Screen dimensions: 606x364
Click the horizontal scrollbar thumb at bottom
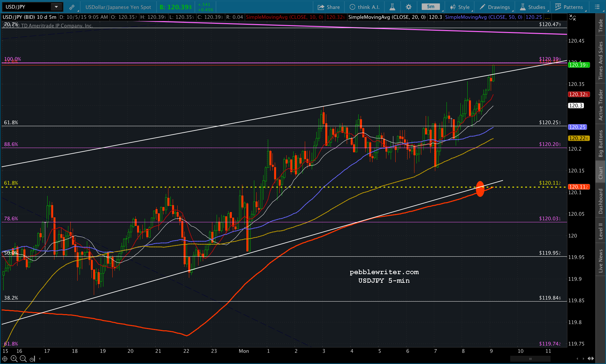[530, 359]
